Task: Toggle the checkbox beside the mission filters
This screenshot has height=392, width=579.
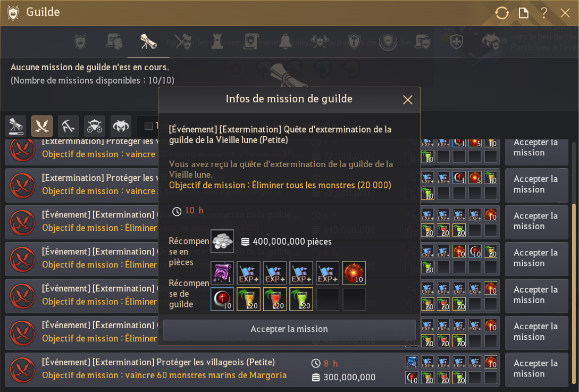Action: coord(148,126)
